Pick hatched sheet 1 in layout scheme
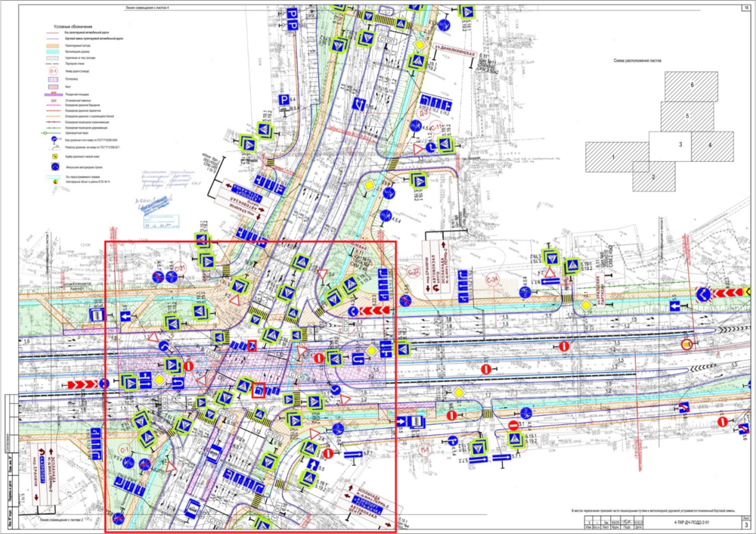756x534 pixels. (612, 157)
